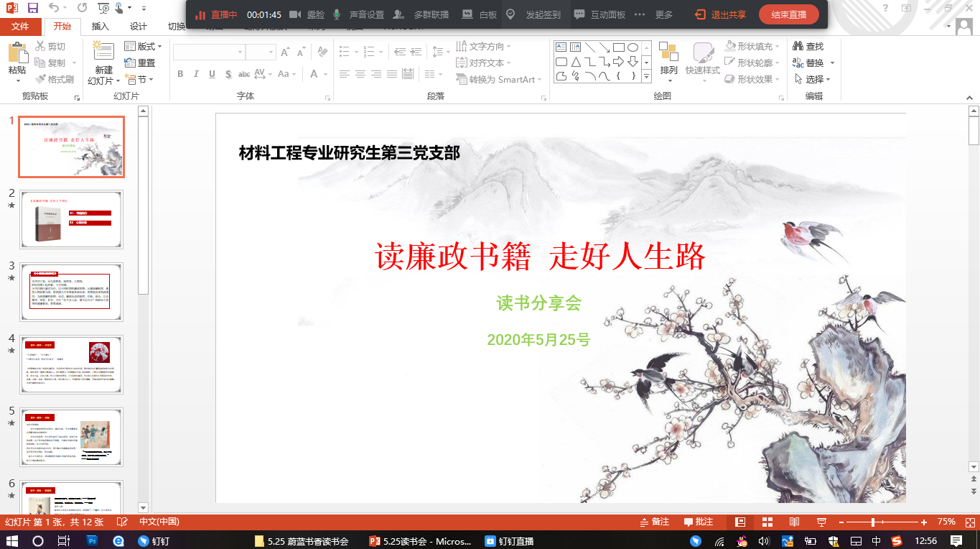Image resolution: width=980 pixels, height=549 pixels.
Task: Toggle bold formatting button
Action: (180, 74)
